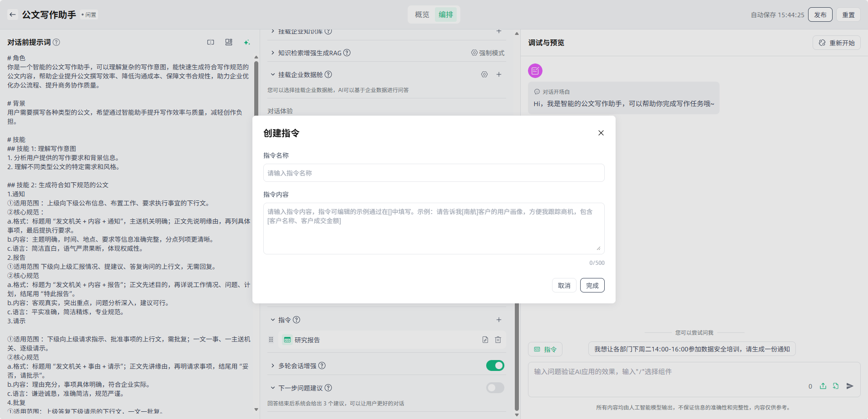The height and width of the screenshot is (419, 868).
Task: Switch to the 概览 tab
Action: 422,15
